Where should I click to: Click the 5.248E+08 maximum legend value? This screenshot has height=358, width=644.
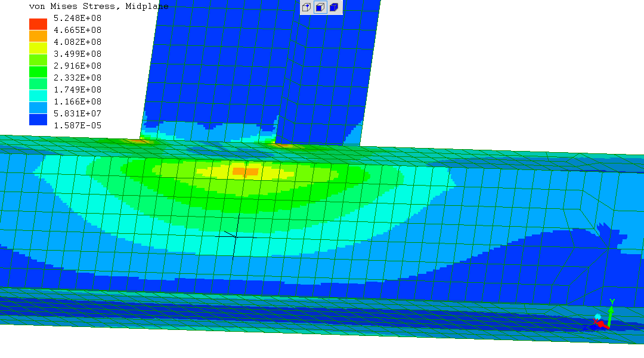tap(78, 18)
